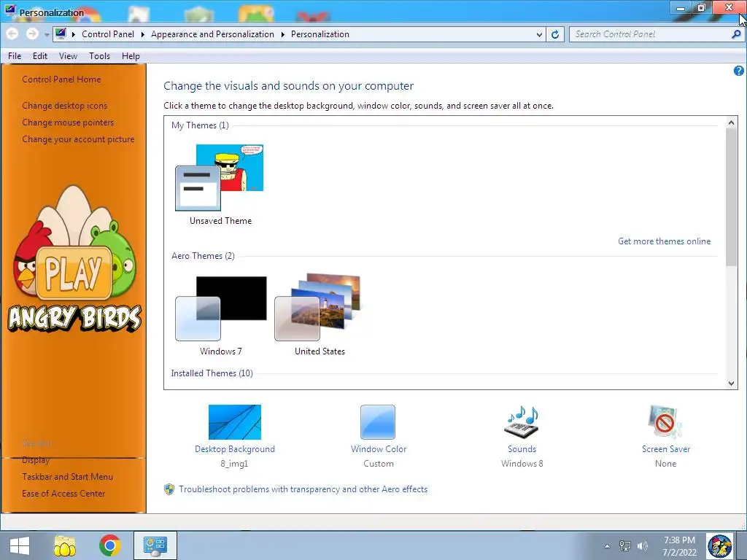Click the Forward navigation arrow

[32, 34]
